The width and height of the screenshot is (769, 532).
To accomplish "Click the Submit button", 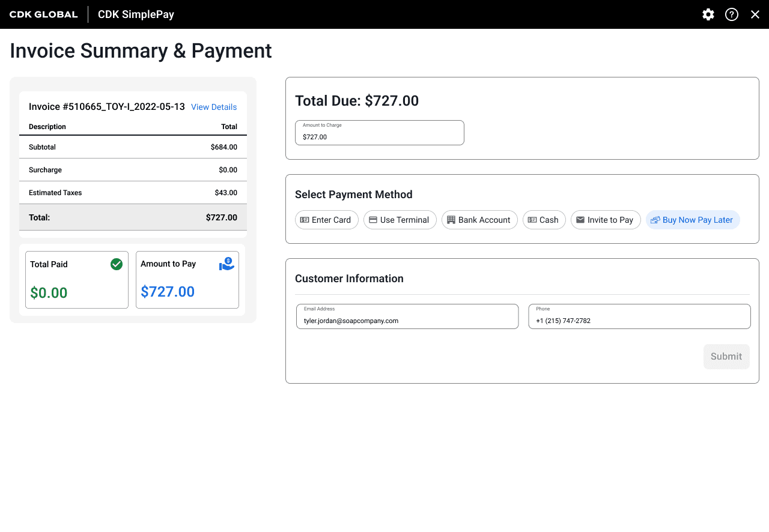I will [x=726, y=357].
